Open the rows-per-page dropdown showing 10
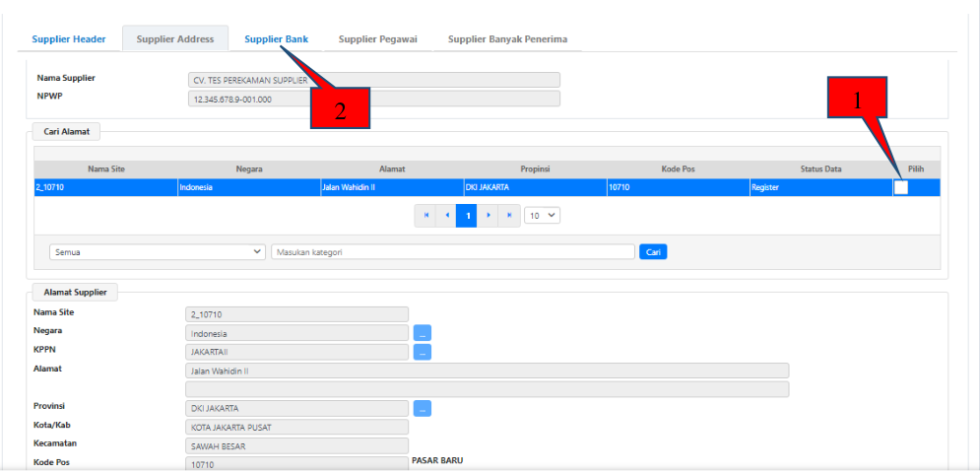 click(542, 215)
